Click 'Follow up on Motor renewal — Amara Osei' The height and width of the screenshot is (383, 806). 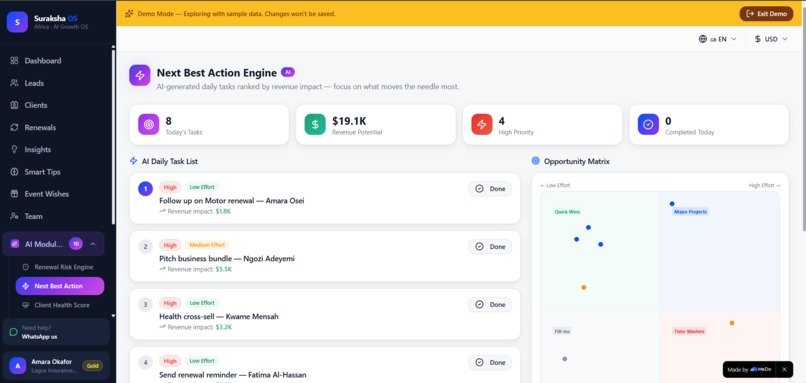coord(232,200)
